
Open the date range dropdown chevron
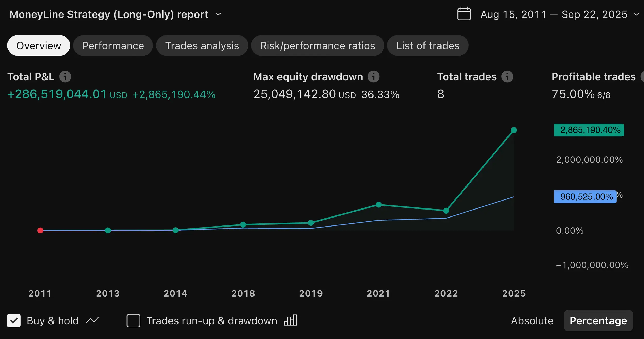tap(636, 14)
